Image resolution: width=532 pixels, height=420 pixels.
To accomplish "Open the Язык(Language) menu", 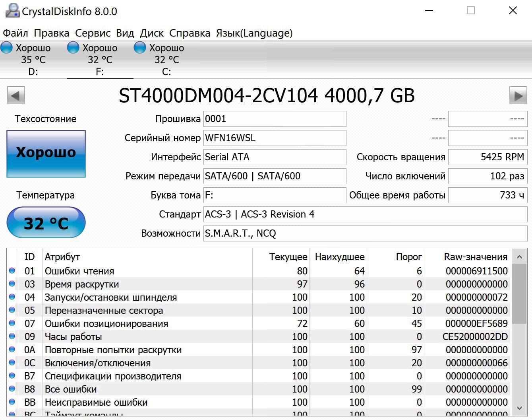I will 254,33.
